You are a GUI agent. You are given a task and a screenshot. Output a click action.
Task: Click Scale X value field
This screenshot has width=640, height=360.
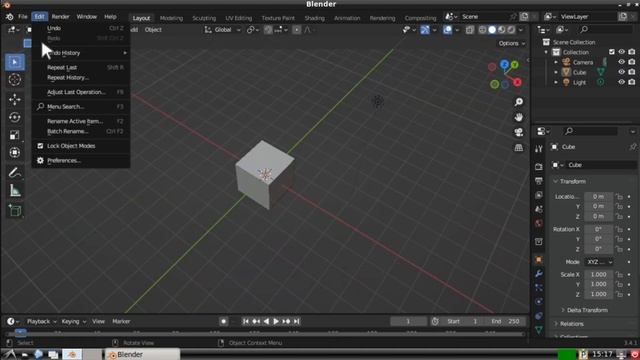click(x=598, y=275)
